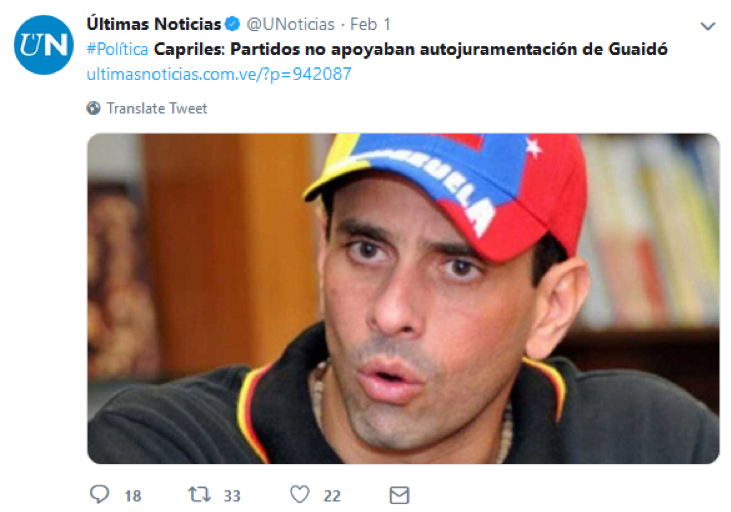Open the Últimas Noticias display name
Image resolution: width=731 pixels, height=512 pixels.
tap(154, 24)
